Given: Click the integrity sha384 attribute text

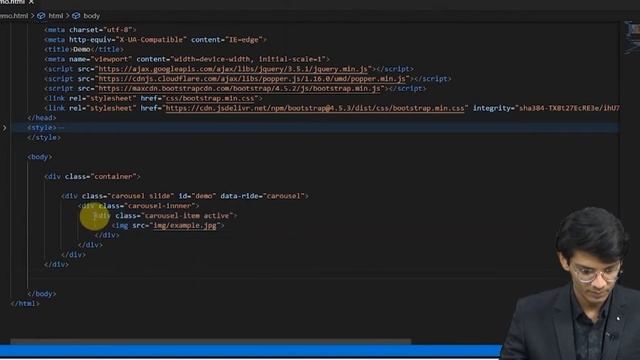Looking at the screenshot, I should tap(546, 108).
